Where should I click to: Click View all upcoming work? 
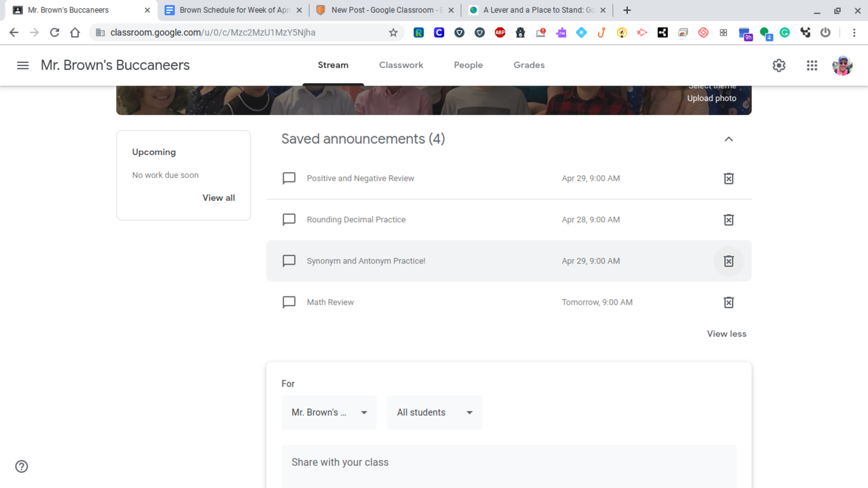218,198
